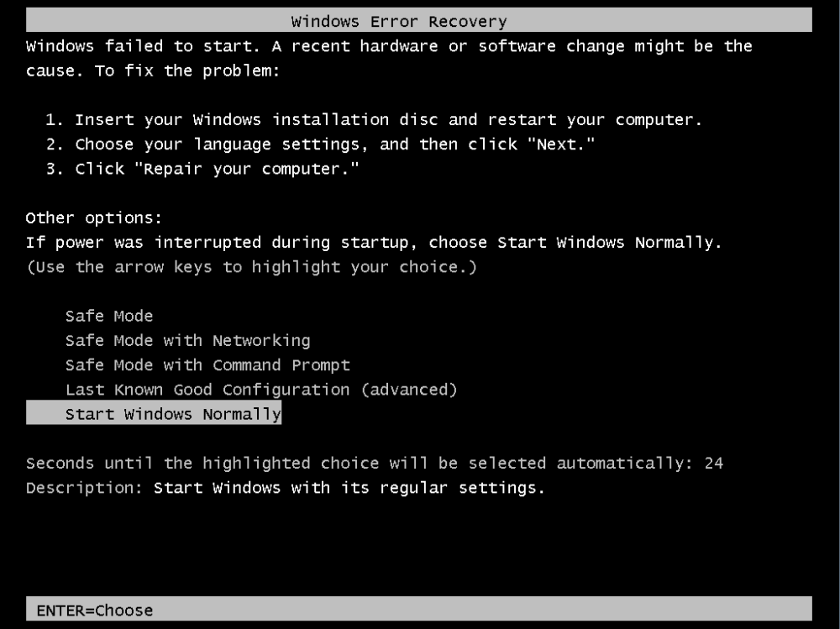This screenshot has height=629, width=840.
Task: Pick Safe Mode with Command Prompt
Action: (x=207, y=365)
